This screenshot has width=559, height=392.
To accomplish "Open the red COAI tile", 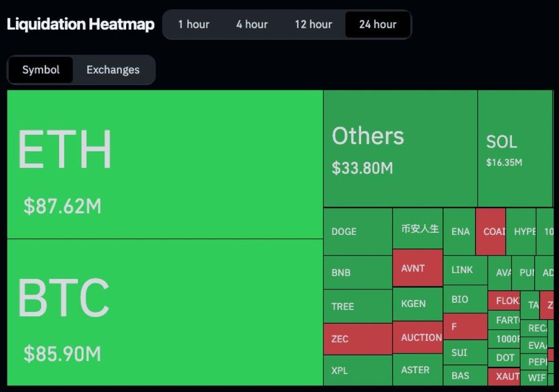I will tap(491, 232).
